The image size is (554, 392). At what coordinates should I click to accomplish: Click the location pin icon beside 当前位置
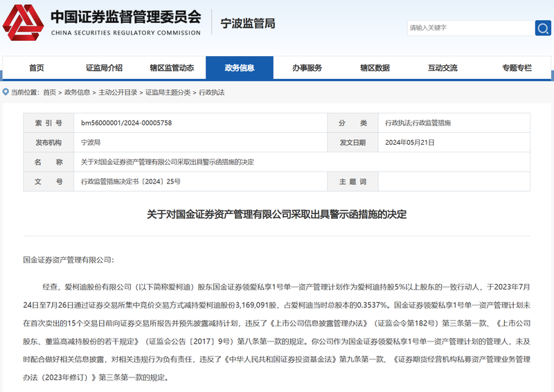point(6,92)
